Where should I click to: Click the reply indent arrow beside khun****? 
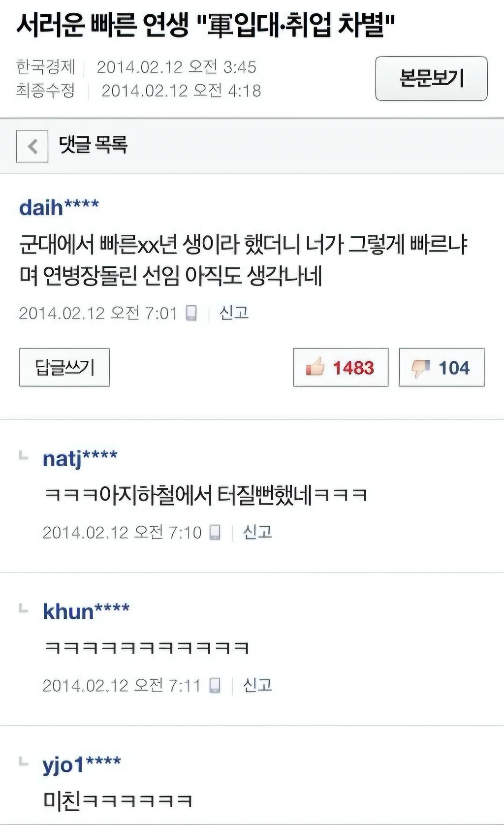tap(24, 608)
